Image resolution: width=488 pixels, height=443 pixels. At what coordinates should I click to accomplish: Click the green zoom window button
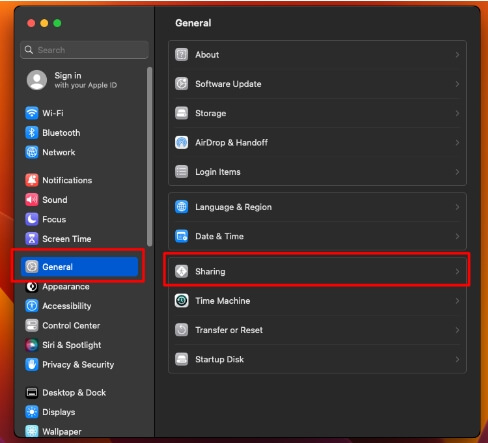[57, 23]
